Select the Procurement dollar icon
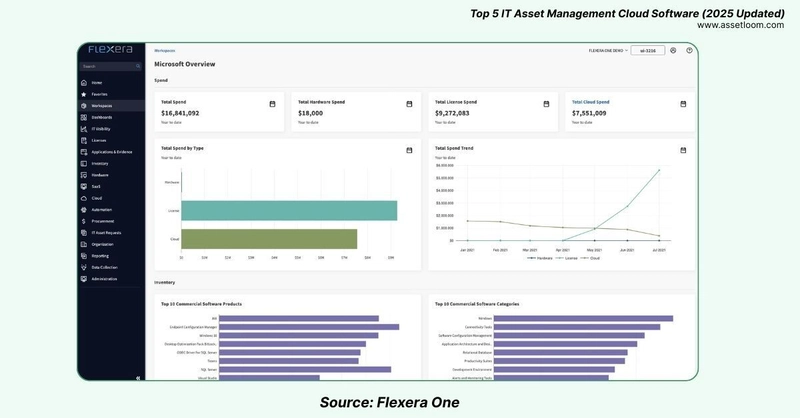The height and width of the screenshot is (418, 800). tap(84, 222)
